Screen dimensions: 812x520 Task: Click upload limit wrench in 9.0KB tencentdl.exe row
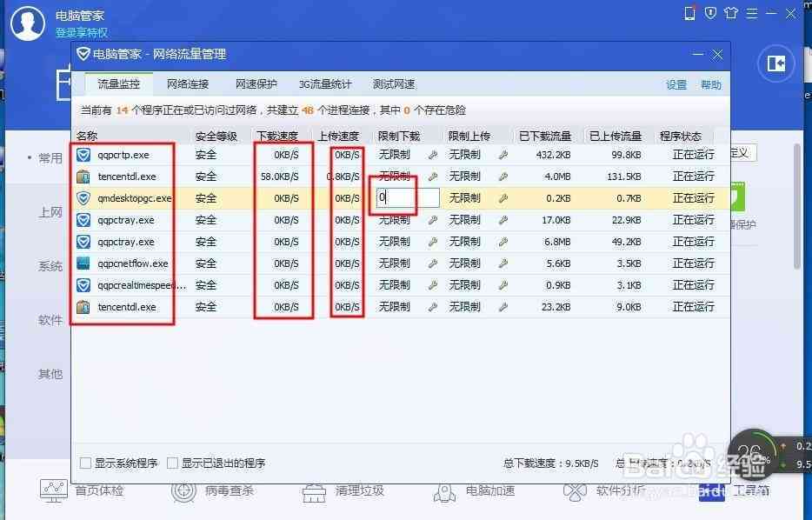point(503,307)
